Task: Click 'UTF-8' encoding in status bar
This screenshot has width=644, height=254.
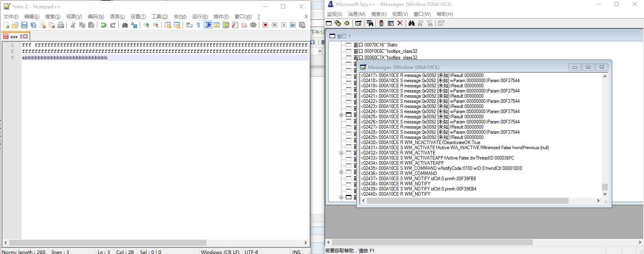Action: (251, 252)
